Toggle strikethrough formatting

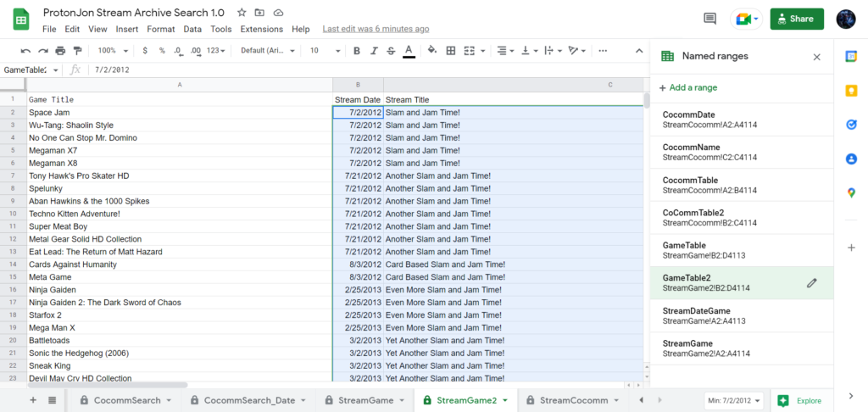tap(391, 50)
